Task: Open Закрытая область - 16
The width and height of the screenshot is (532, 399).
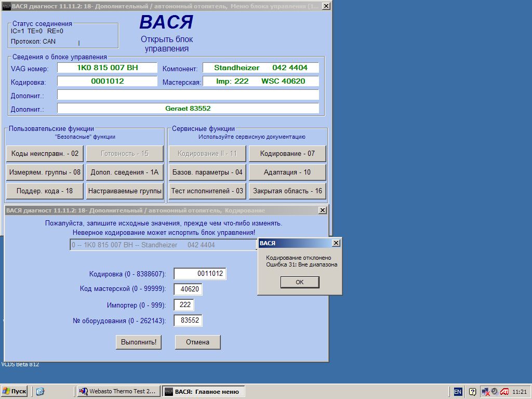Action: click(x=287, y=191)
